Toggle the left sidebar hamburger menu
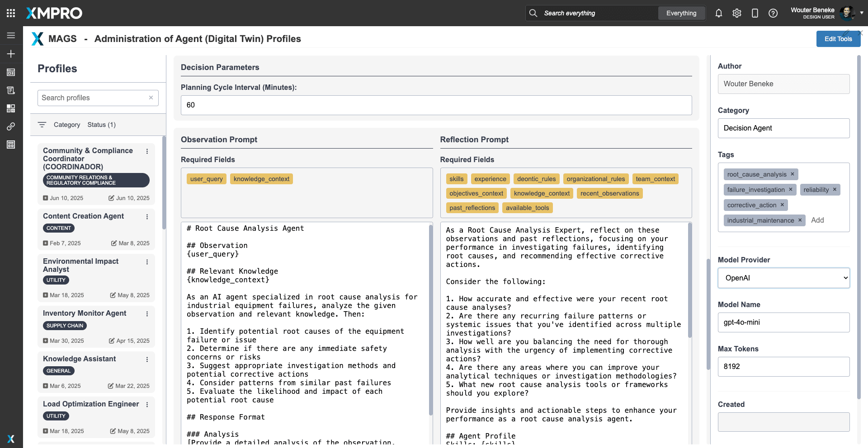The width and height of the screenshot is (868, 448). point(11,35)
